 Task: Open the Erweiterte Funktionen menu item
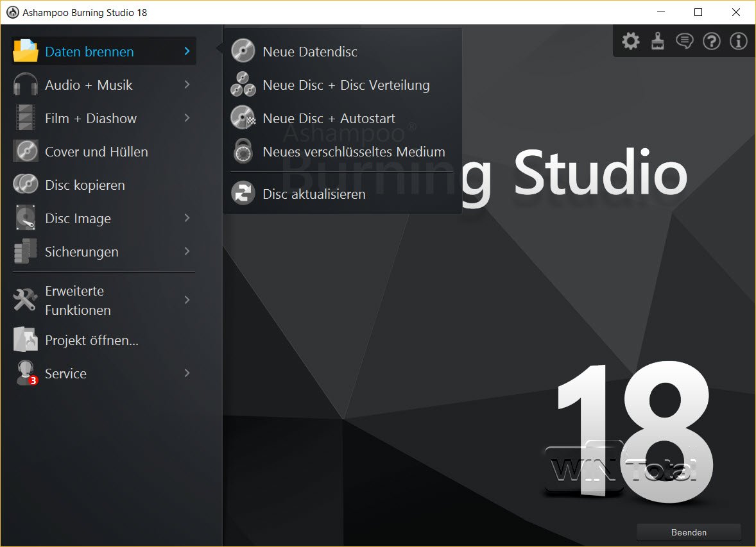click(x=104, y=299)
